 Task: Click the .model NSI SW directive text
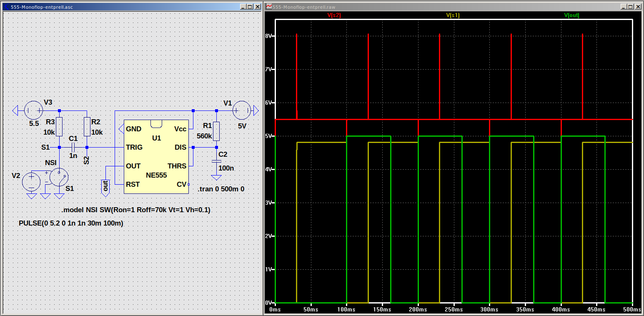pos(135,210)
